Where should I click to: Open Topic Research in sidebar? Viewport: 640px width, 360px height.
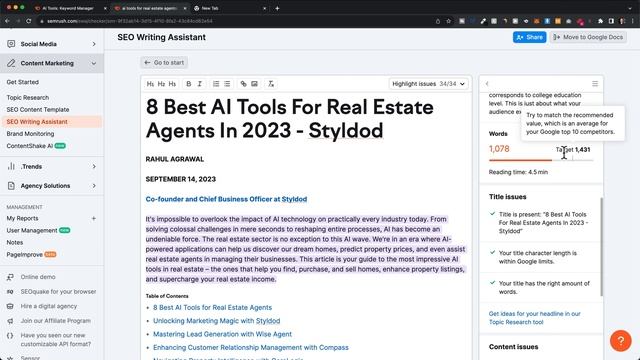(28, 98)
